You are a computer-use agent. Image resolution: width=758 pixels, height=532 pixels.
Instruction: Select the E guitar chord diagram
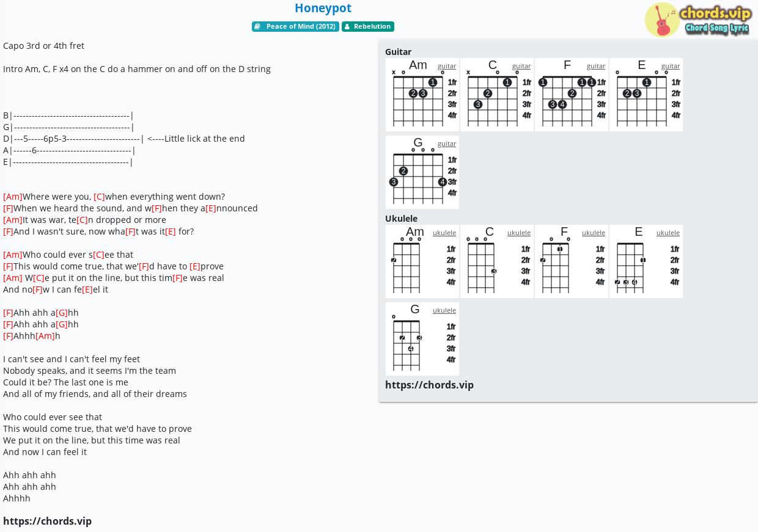click(646, 95)
